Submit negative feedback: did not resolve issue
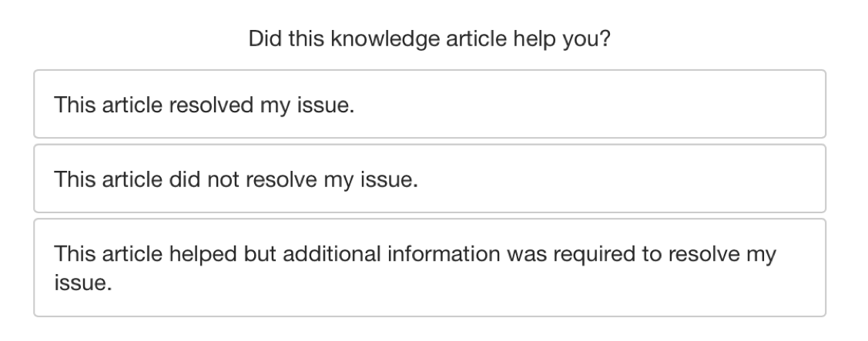Viewport: 868px width, 341px height. tap(430, 179)
